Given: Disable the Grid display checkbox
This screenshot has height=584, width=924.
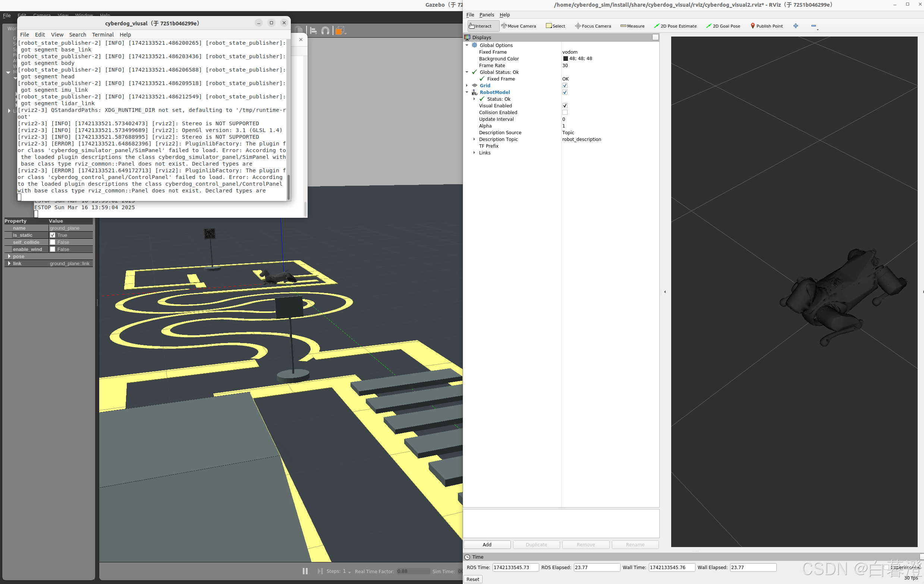Looking at the screenshot, I should 565,85.
